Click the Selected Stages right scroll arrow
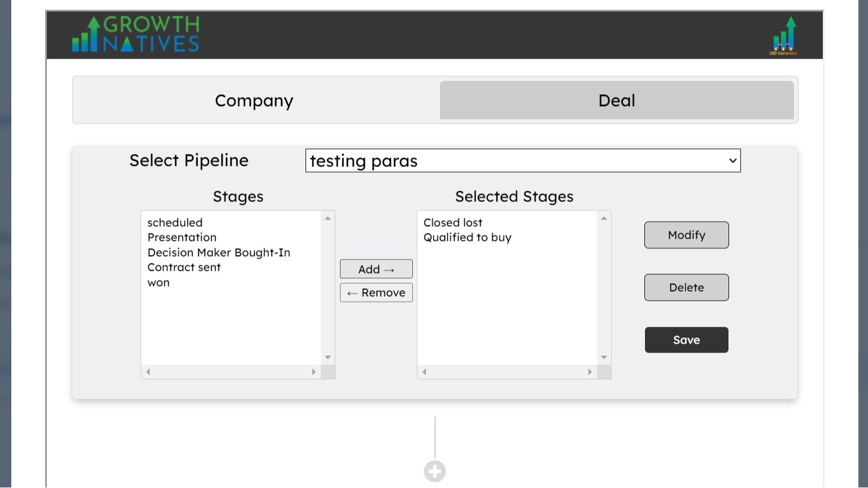The width and height of the screenshot is (868, 488). pyautogui.click(x=590, y=372)
